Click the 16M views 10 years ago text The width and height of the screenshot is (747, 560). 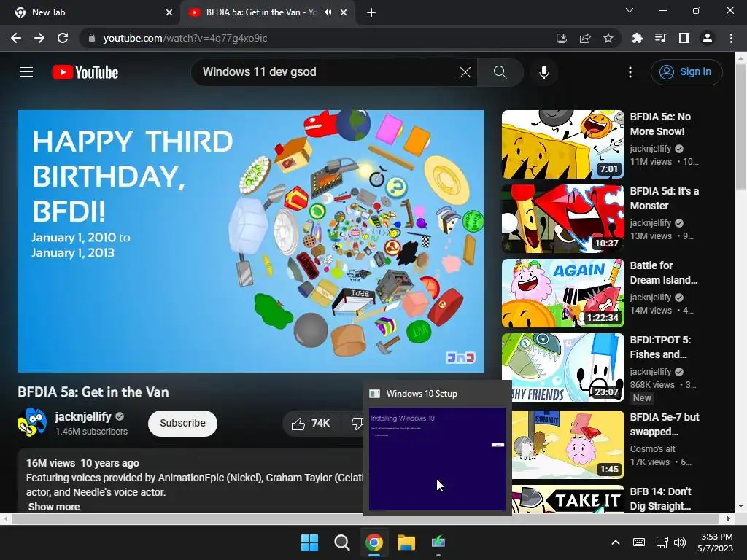pos(82,463)
